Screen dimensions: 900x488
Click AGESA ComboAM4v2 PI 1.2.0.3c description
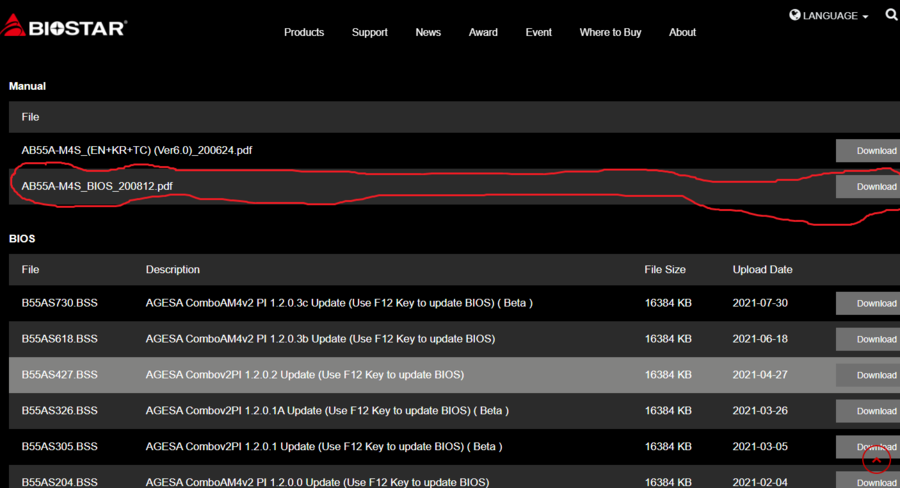click(x=339, y=303)
